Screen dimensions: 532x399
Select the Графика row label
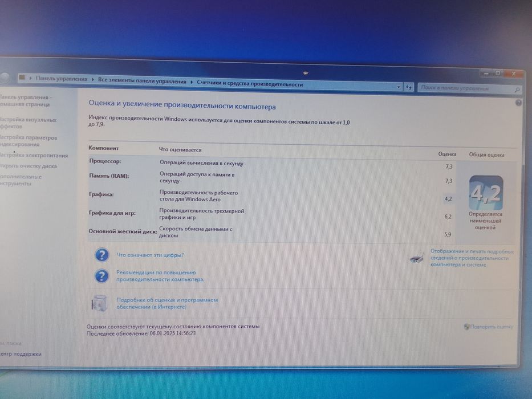click(x=101, y=194)
